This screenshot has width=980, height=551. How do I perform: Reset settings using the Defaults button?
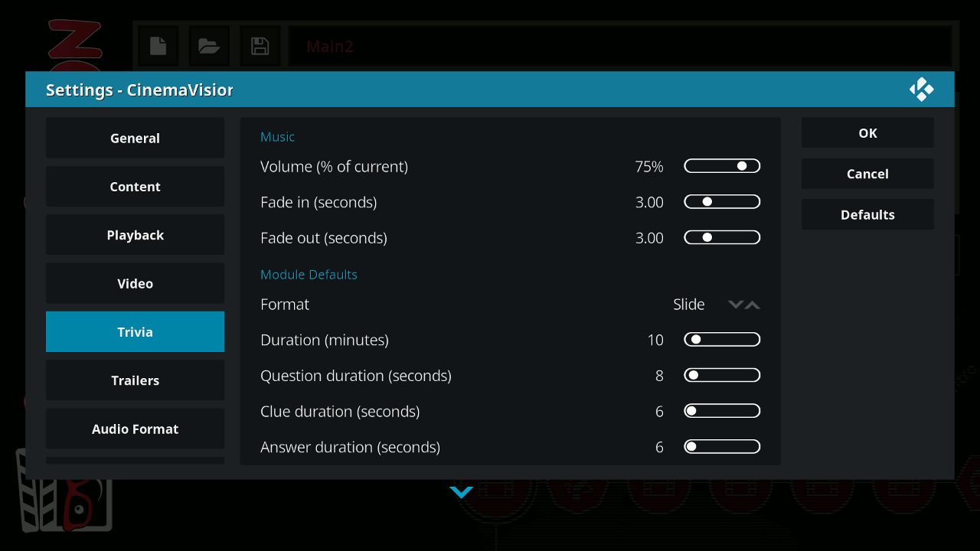point(867,215)
